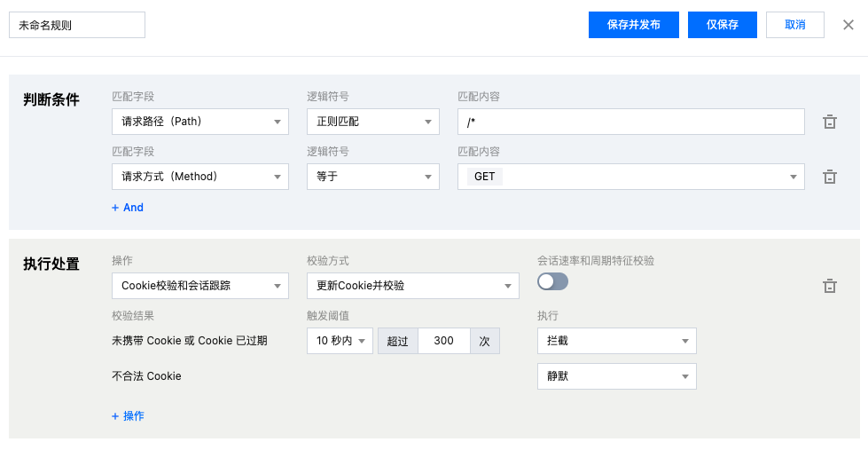Change the 10 秒内 time window dropdown
The height and width of the screenshot is (450, 868).
click(340, 341)
